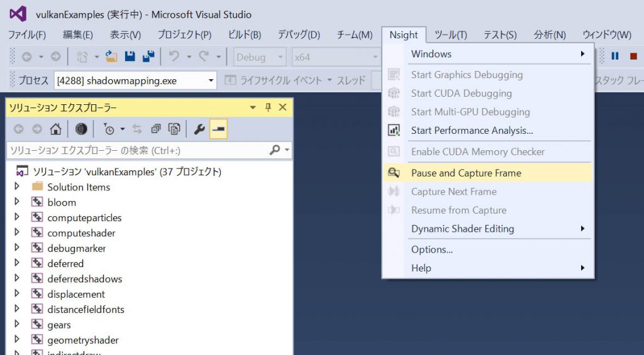Pin the Solution Explorer panel

pos(268,107)
